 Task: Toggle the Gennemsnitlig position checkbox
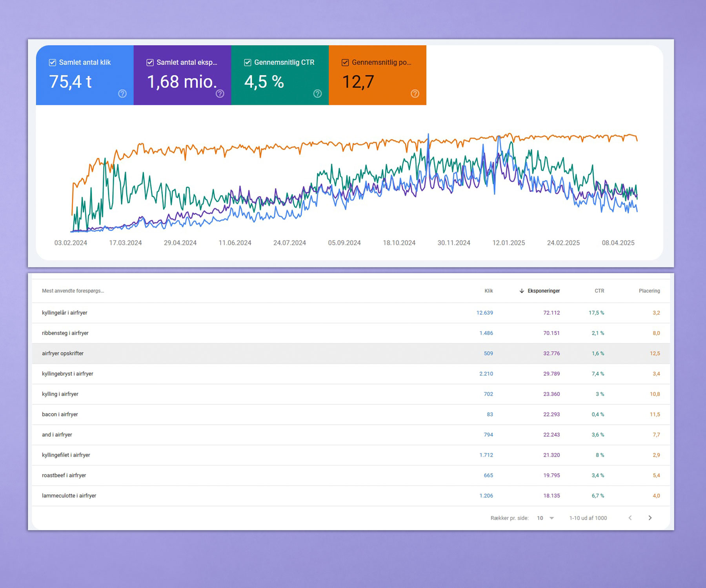(345, 63)
